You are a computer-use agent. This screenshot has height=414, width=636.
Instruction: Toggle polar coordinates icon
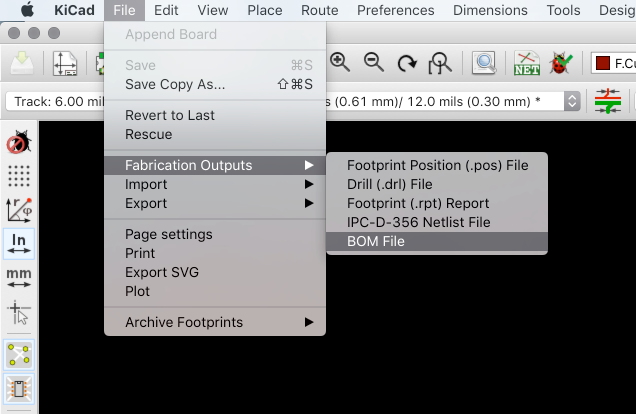(19, 210)
